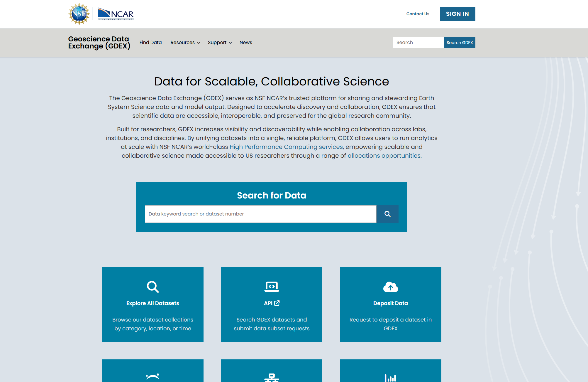This screenshot has width=588, height=382.
Task: Click the data keyword search input field
Action: 260,214
